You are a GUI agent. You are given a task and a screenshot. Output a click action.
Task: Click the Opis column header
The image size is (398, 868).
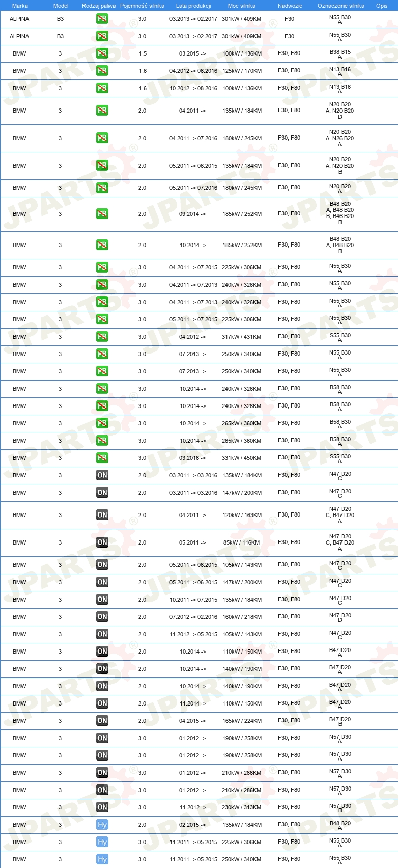tap(382, 6)
